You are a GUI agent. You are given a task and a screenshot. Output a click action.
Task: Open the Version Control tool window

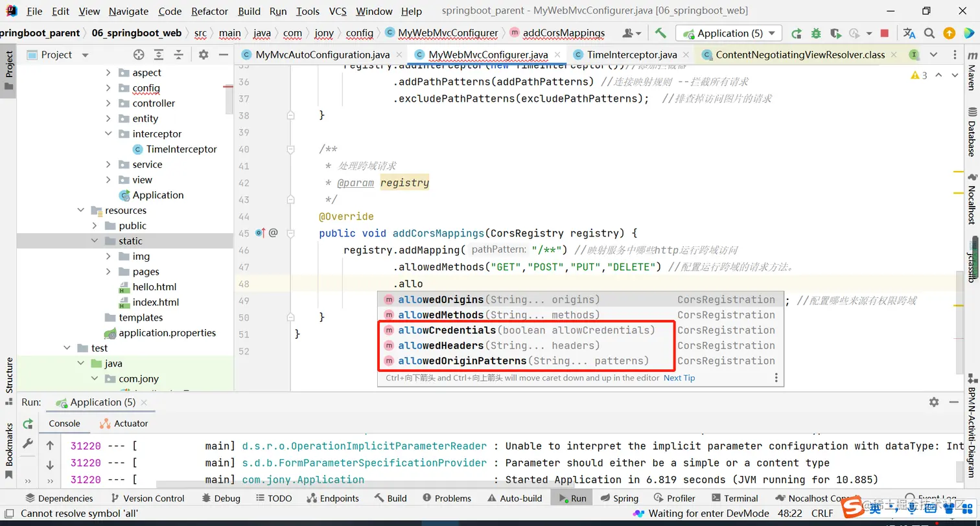[x=148, y=498]
